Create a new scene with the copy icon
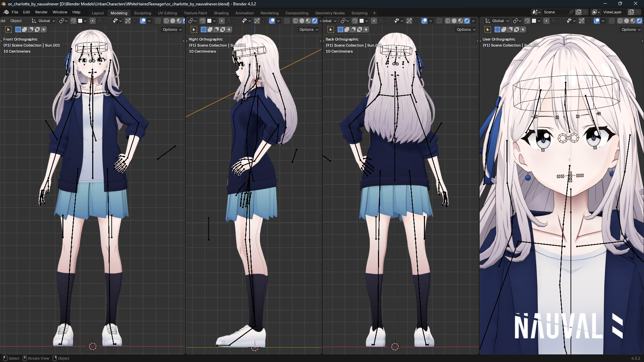This screenshot has width=644, height=362. [579, 12]
